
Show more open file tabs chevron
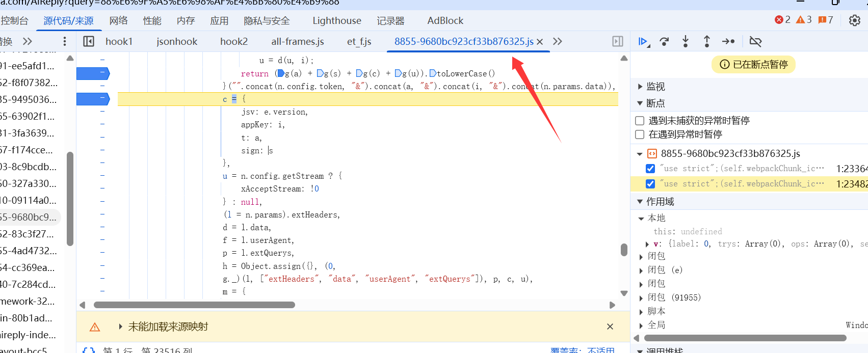pos(558,41)
